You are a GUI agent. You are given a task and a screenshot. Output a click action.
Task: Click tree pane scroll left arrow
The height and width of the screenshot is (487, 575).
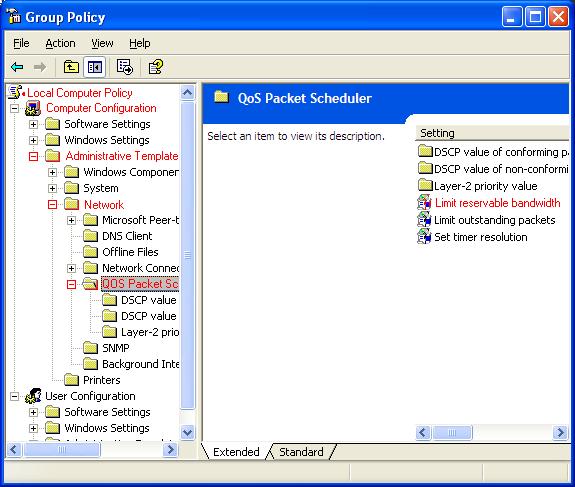click(14, 449)
